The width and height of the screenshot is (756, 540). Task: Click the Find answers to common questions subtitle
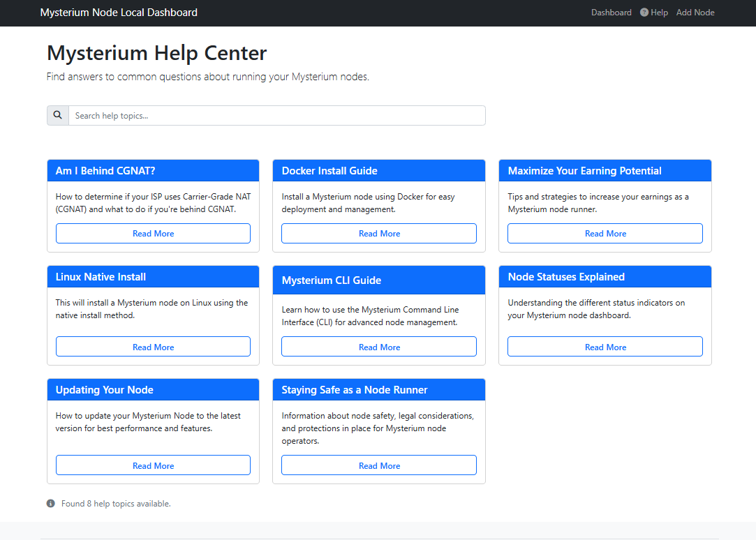208,77
